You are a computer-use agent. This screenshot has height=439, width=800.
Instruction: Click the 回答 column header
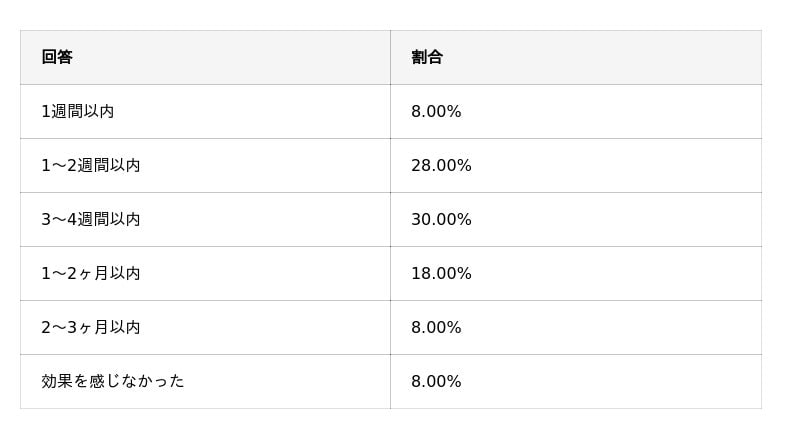coord(57,57)
